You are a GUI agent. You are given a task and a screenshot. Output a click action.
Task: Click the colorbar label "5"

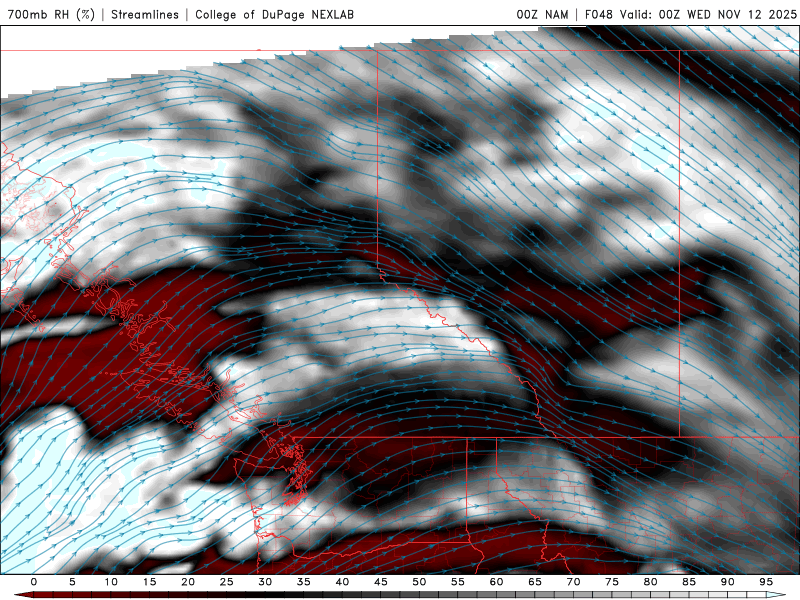click(x=72, y=582)
